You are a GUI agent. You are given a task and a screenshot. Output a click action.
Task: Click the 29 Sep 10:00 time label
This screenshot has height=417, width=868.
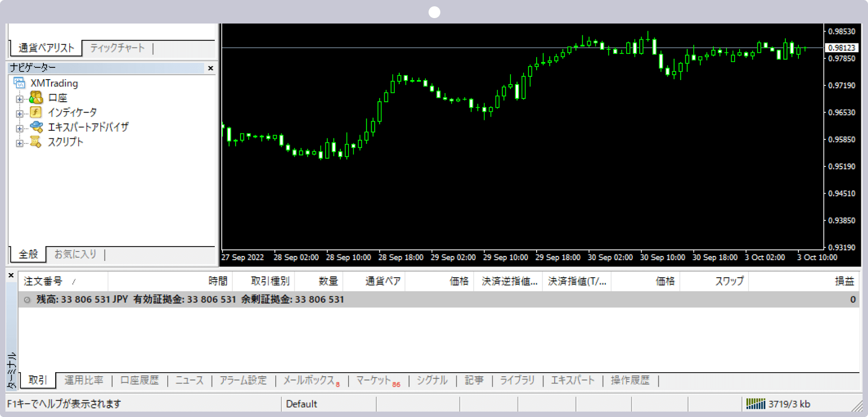coord(505,257)
